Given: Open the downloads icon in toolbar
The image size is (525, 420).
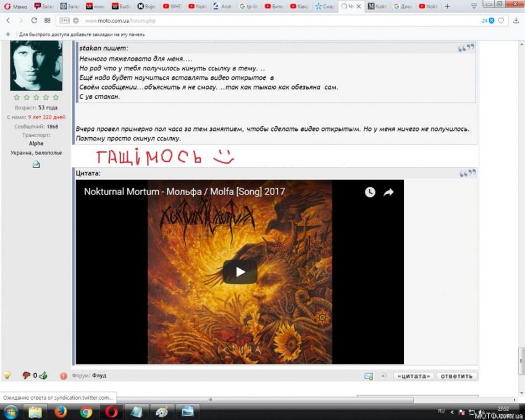Looking at the screenshot, I should click(x=516, y=21).
